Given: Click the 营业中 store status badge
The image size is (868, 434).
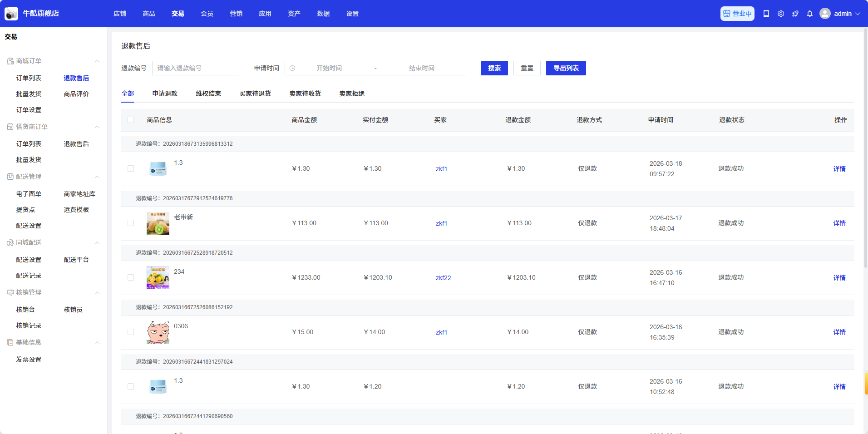Looking at the screenshot, I should (x=737, y=14).
